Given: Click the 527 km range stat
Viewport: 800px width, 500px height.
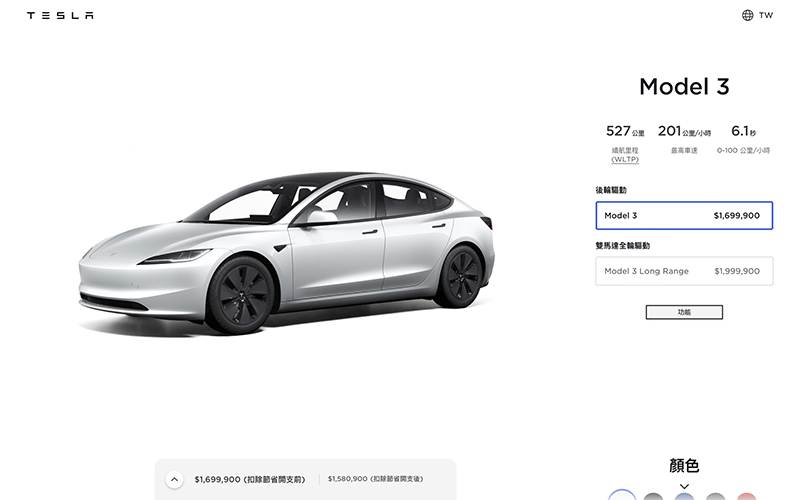Looking at the screenshot, I should tap(625, 132).
